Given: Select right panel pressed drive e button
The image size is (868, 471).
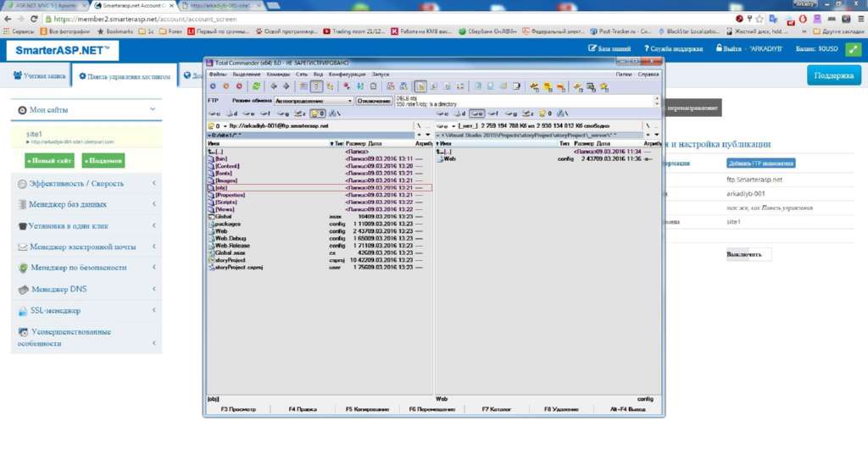Looking at the screenshot, I should (476, 114).
